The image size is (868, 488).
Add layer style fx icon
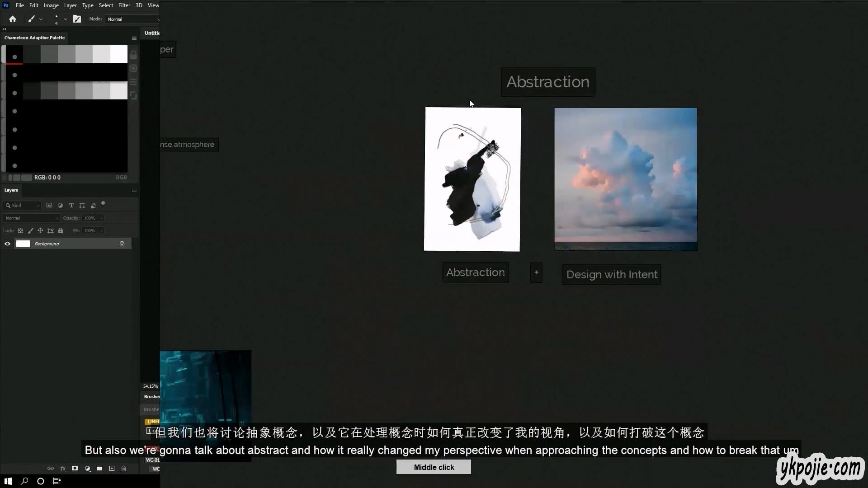click(x=63, y=469)
